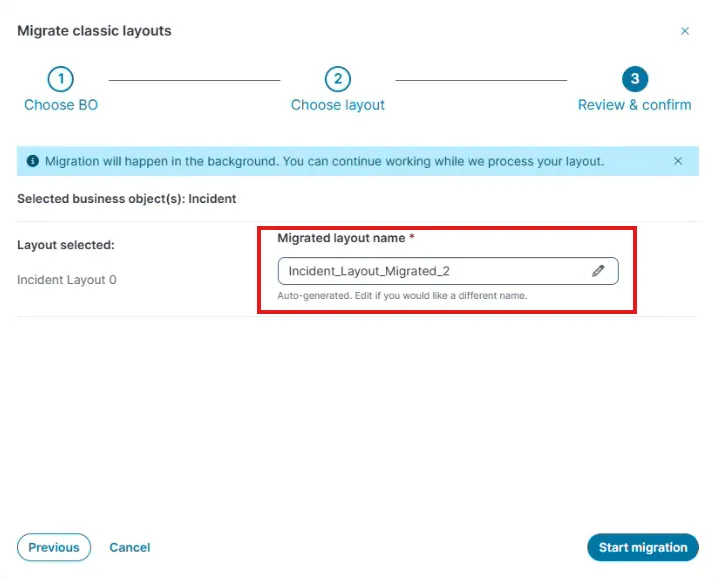716x579 pixels.
Task: Click the 'Migrated layout name' label
Action: [341, 238]
